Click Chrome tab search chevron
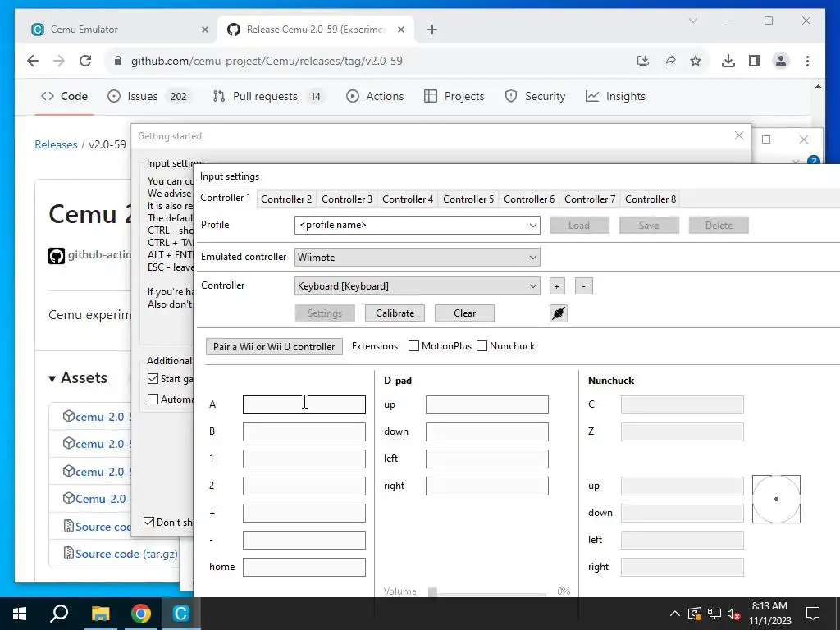Screen dimensions: 840x630 click(x=692, y=21)
